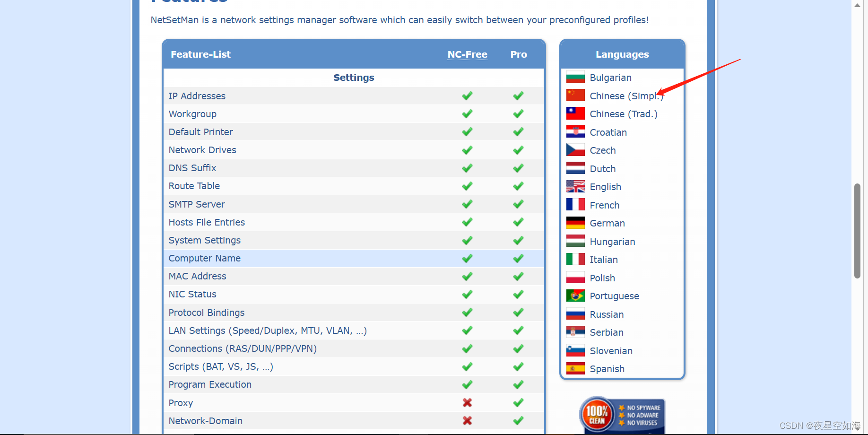Click NC-Free checkmark in MAC Address row

[467, 276]
